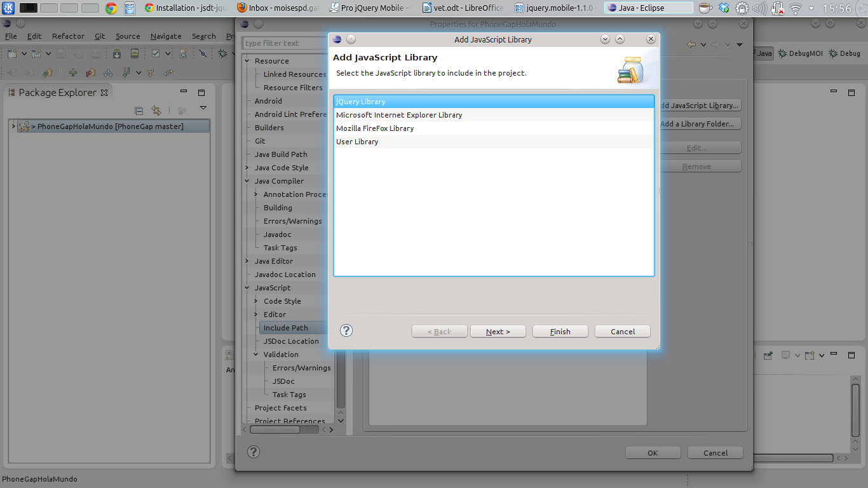Click the Print toolbar icon
The image size is (868, 488).
coord(96,53)
